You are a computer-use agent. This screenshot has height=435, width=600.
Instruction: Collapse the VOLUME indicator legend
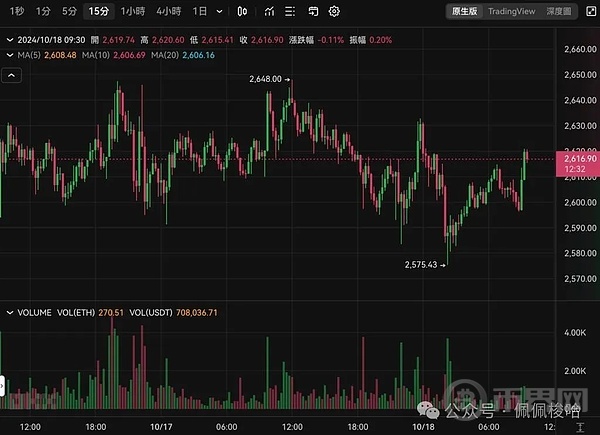[10, 313]
